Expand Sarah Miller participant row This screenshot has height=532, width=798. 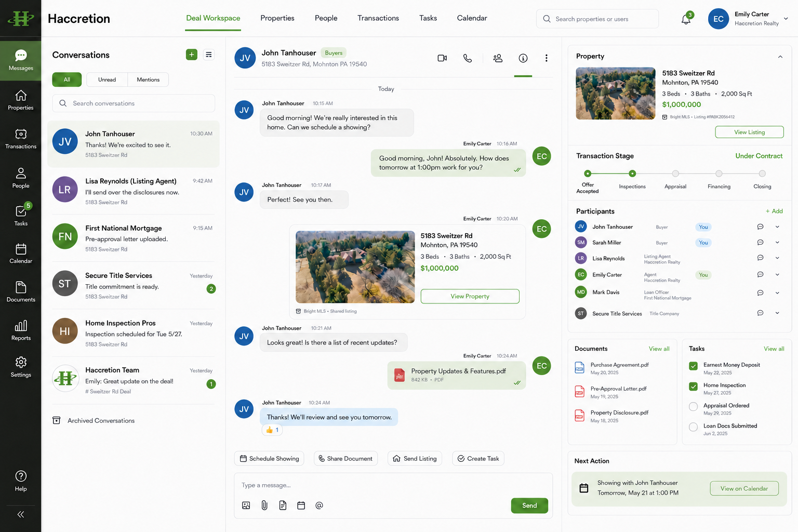(x=777, y=243)
